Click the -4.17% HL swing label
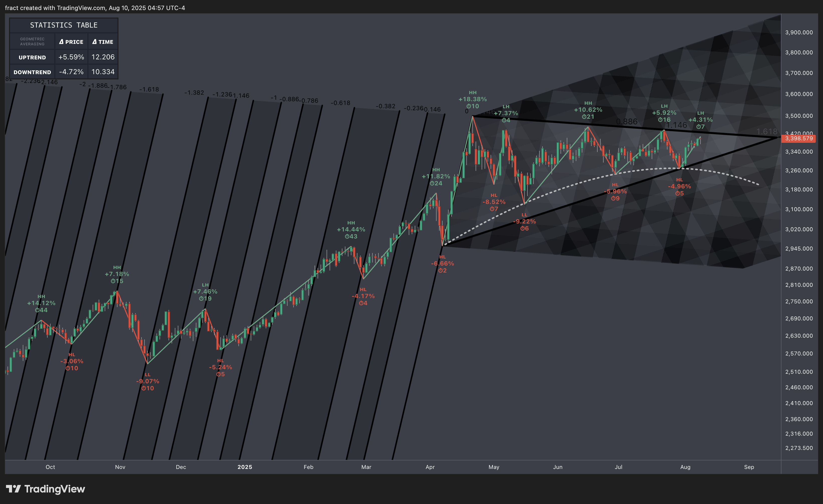This screenshot has height=504, width=823. [x=363, y=296]
